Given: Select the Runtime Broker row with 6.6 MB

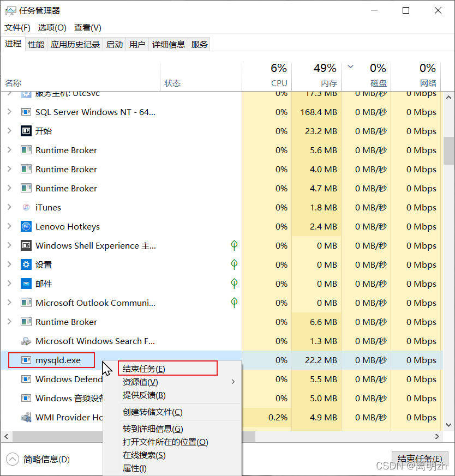Looking at the screenshot, I should (221, 322).
